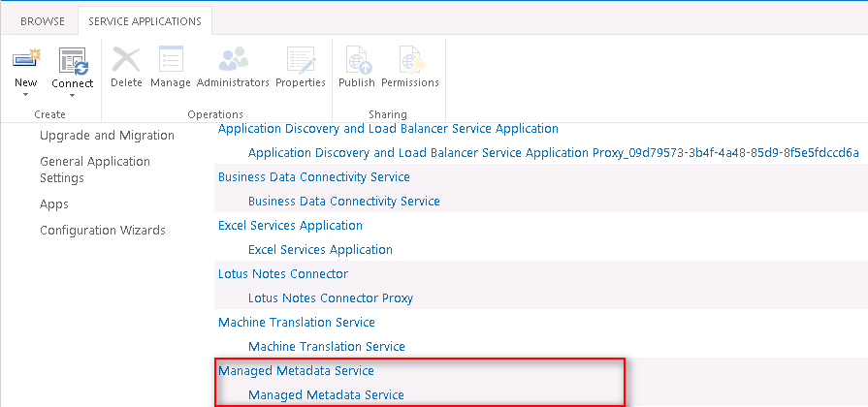Open Upgrade and Migration in sidebar

107,136
